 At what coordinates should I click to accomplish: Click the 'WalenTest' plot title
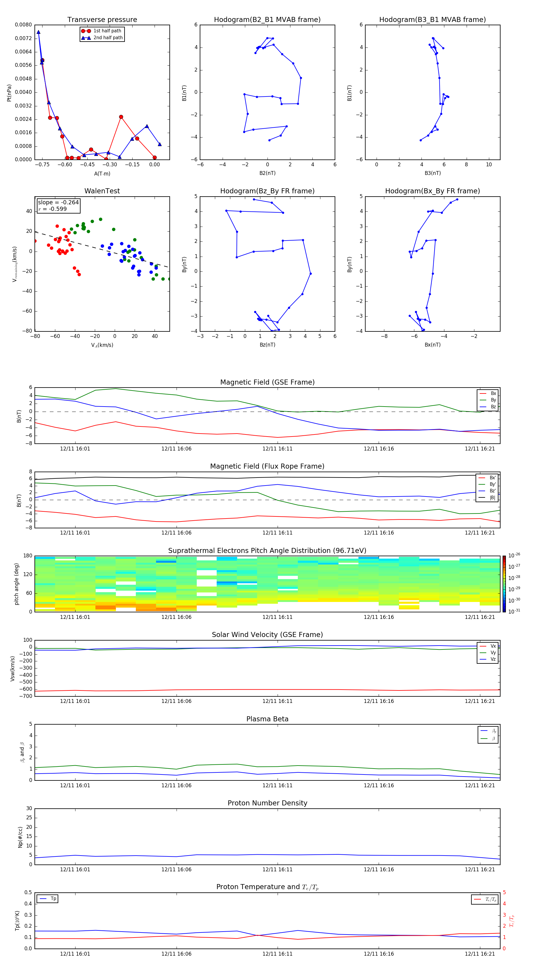pyautogui.click(x=102, y=191)
